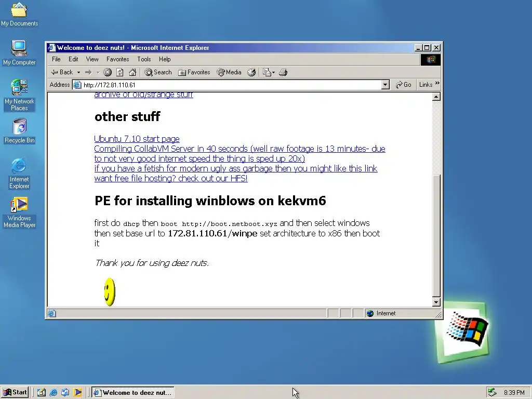
Task: Select the Recycle Bin desktop icon
Action: [x=19, y=131]
